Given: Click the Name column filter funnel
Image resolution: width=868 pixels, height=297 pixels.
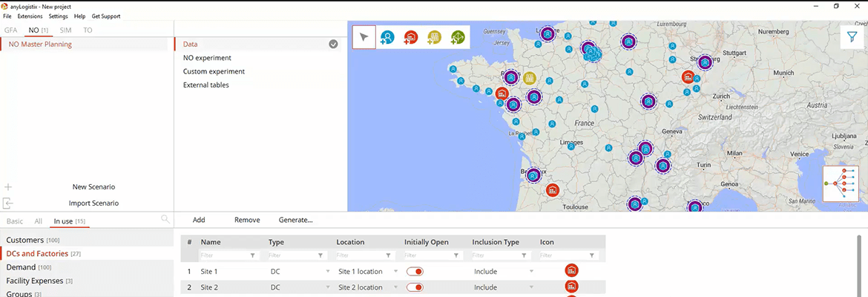Looking at the screenshot, I should pos(253,256).
